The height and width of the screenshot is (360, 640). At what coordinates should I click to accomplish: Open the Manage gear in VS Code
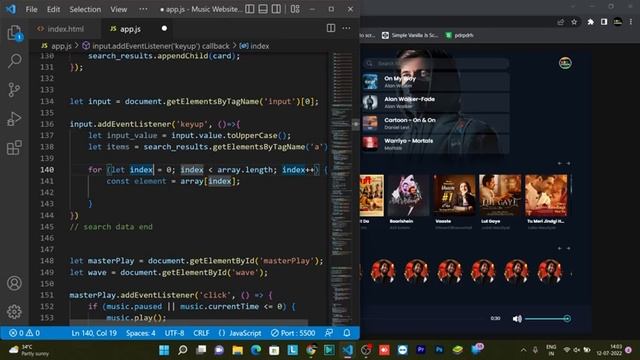point(14,311)
